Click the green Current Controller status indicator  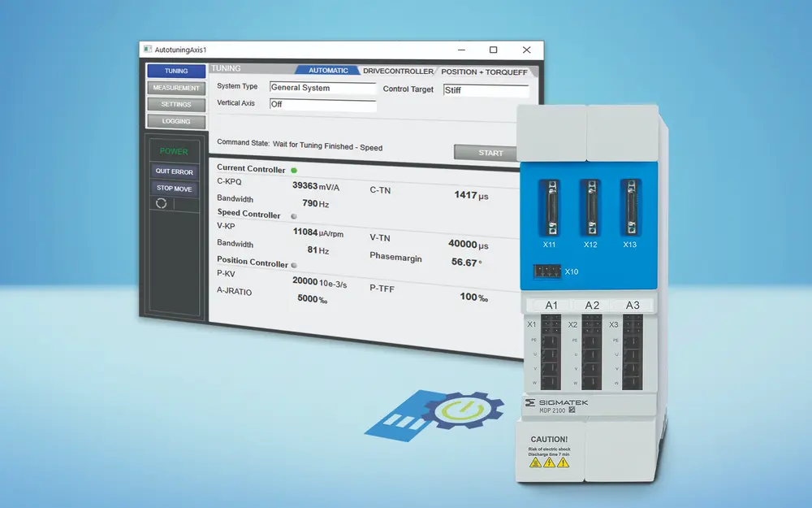[x=294, y=170]
